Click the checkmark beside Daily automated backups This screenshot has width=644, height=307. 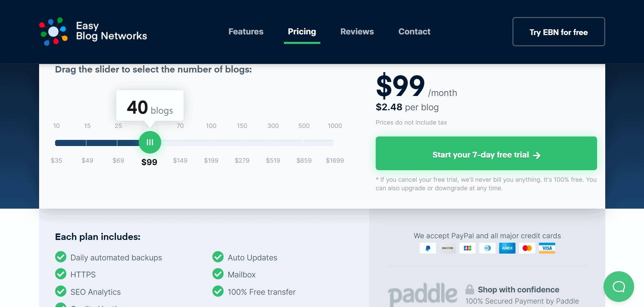(61, 257)
